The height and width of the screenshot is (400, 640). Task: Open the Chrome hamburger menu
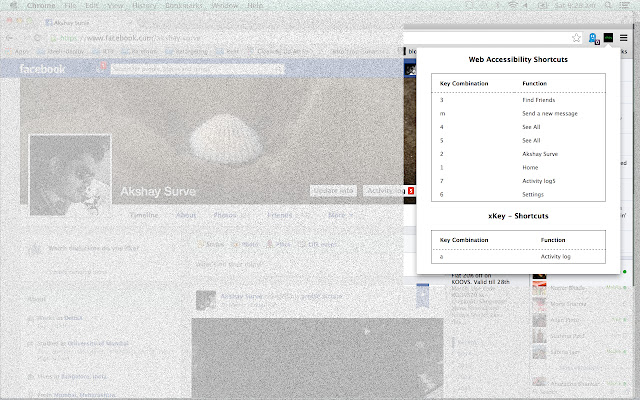pyautogui.click(x=624, y=38)
